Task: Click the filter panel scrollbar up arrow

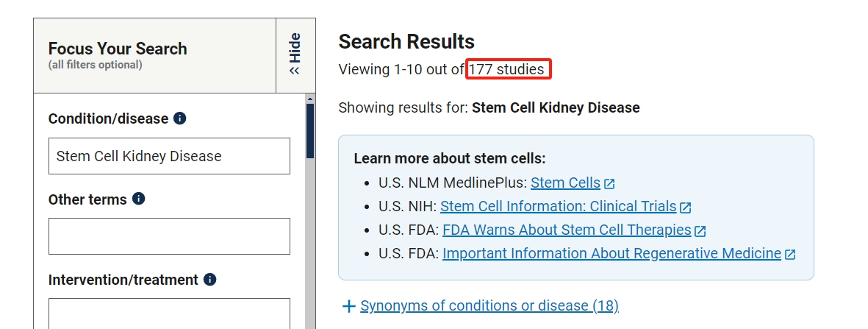Action: pos(310,99)
